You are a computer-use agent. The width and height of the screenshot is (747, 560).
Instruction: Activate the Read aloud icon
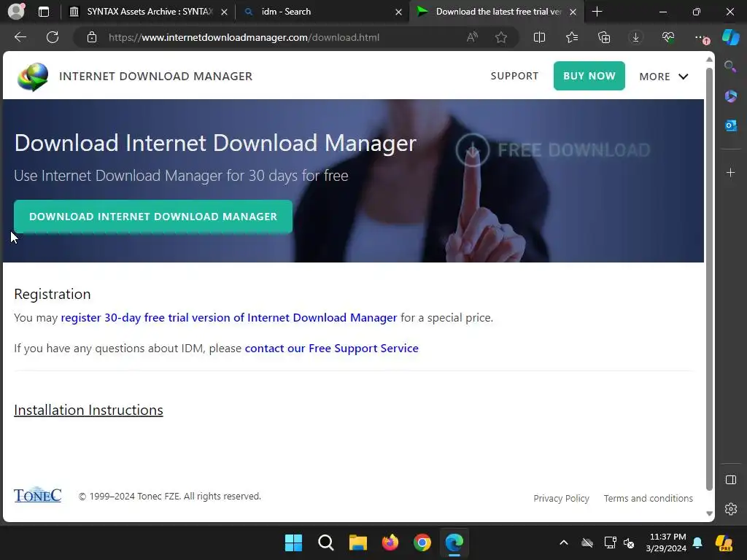point(472,37)
